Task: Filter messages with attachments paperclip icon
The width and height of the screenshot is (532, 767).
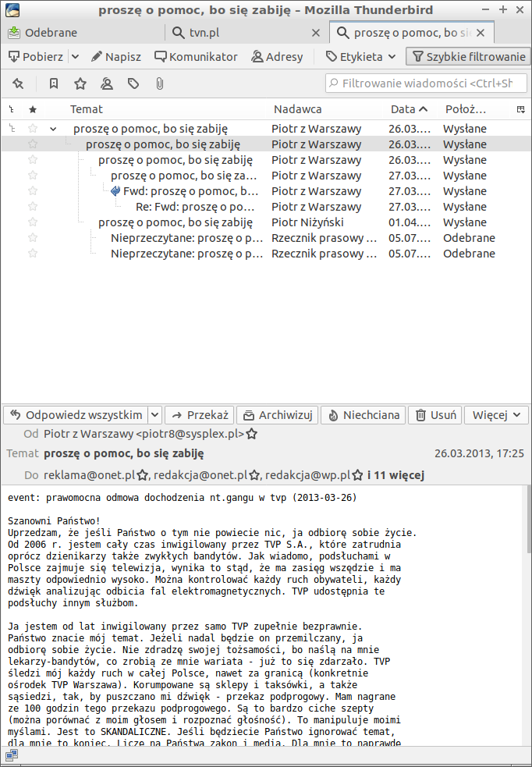Action: pos(159,83)
